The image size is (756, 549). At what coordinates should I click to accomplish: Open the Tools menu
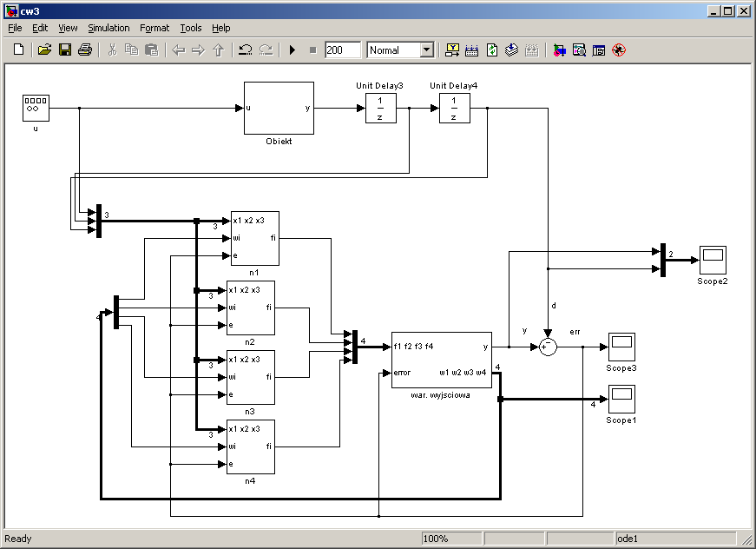point(190,28)
